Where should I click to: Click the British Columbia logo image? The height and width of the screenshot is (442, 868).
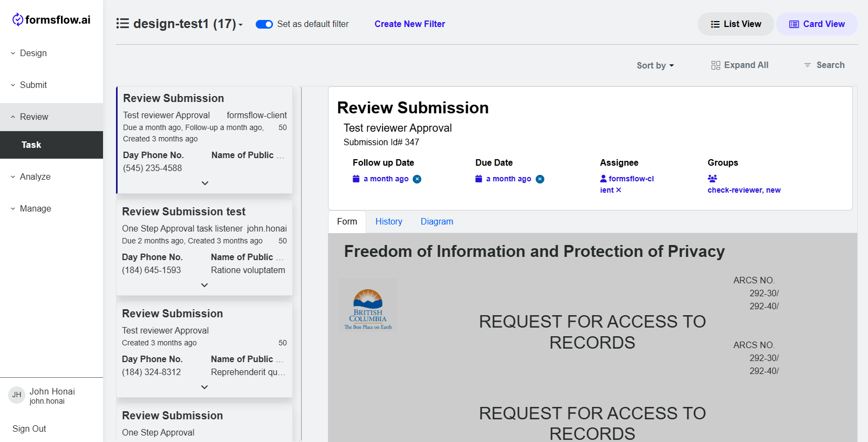pyautogui.click(x=368, y=305)
